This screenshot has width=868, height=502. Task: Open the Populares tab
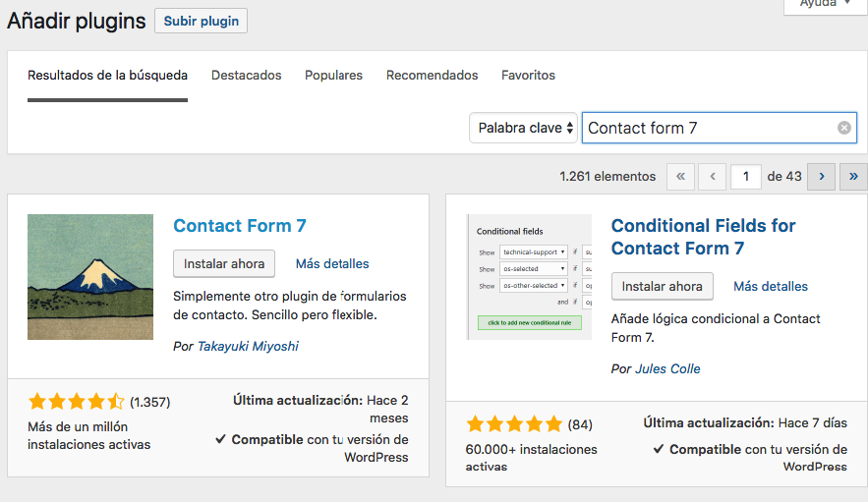point(334,76)
